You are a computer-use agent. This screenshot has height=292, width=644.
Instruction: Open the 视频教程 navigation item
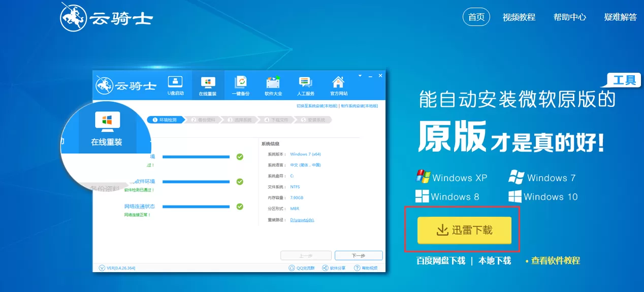(519, 17)
